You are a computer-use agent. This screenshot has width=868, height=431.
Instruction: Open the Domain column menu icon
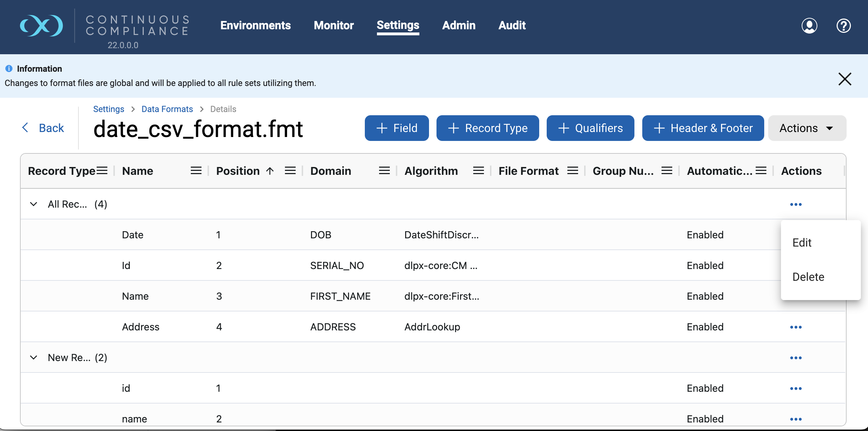pos(384,171)
